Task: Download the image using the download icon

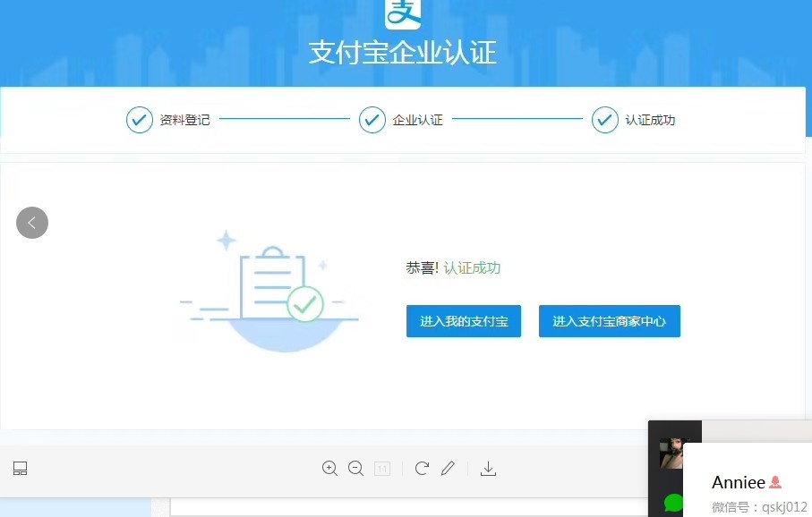Action: [x=488, y=469]
